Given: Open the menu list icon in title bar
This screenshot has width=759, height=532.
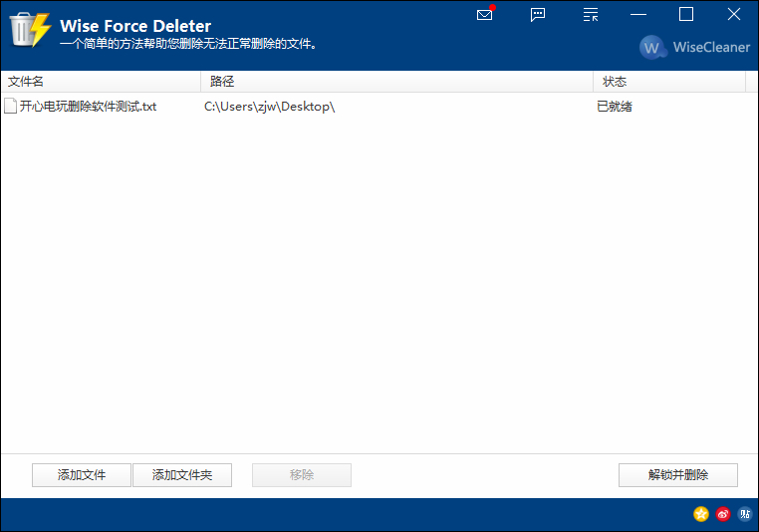Looking at the screenshot, I should pos(591,15).
